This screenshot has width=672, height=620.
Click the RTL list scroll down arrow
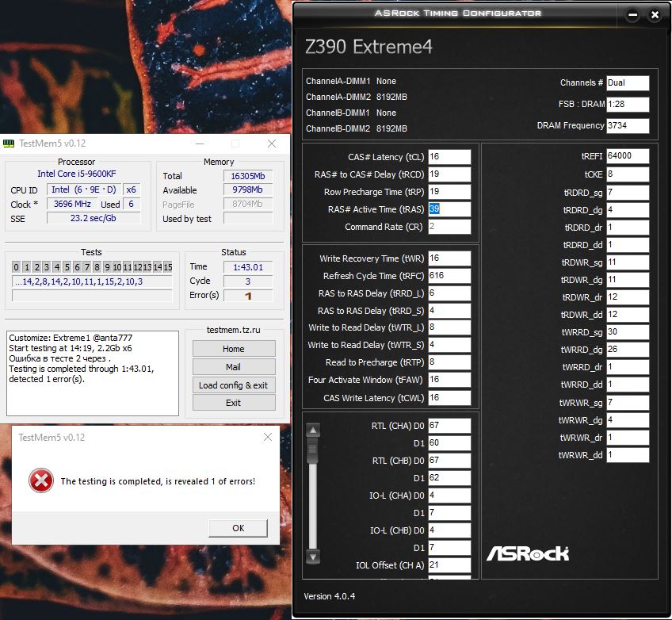[313, 557]
